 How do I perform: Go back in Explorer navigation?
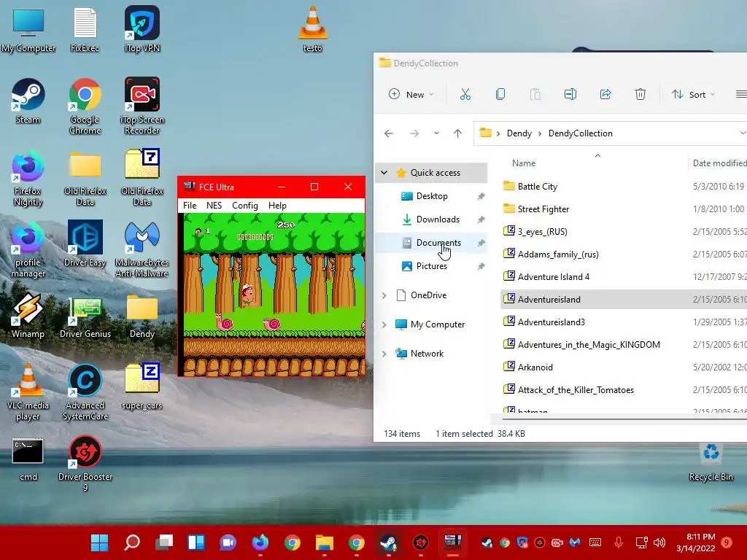(x=389, y=133)
